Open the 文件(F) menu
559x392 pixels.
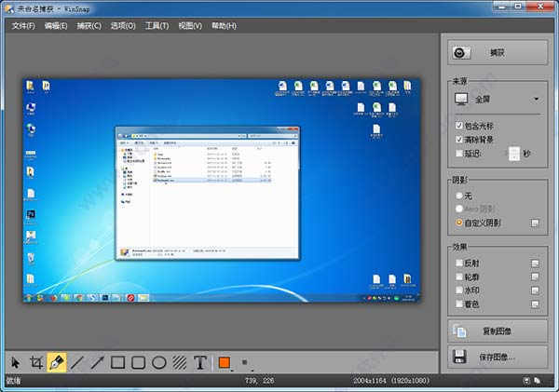23,26
